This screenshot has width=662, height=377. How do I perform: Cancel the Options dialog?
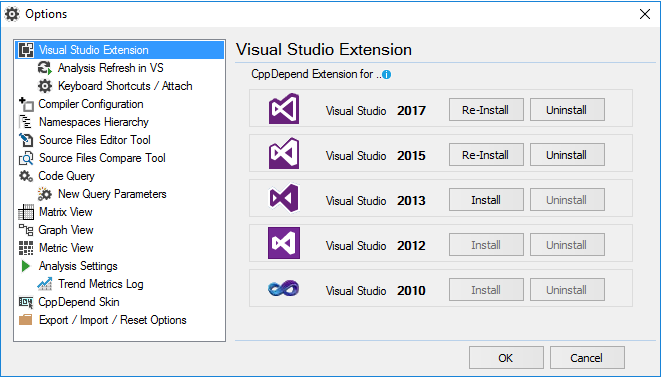click(587, 358)
